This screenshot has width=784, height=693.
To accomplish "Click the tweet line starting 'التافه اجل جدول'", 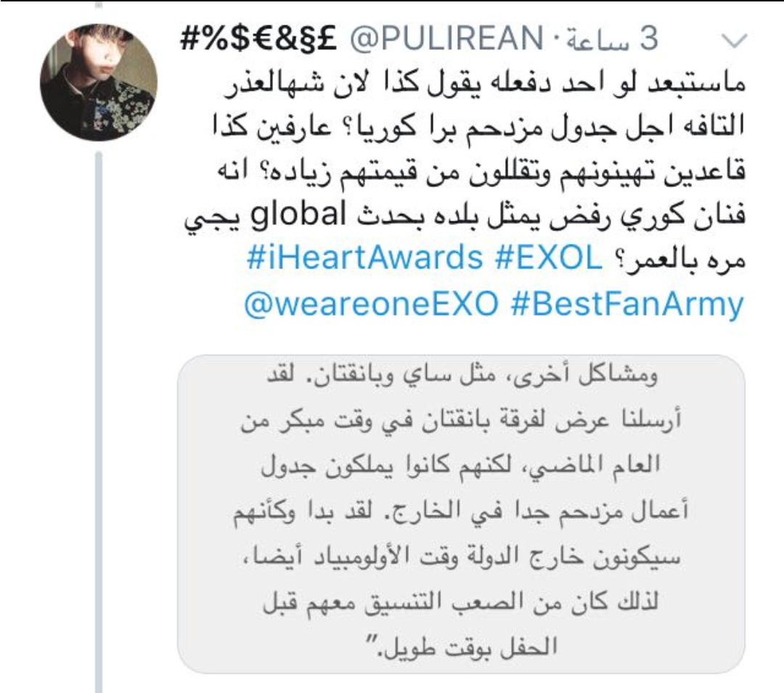I will pos(478,126).
